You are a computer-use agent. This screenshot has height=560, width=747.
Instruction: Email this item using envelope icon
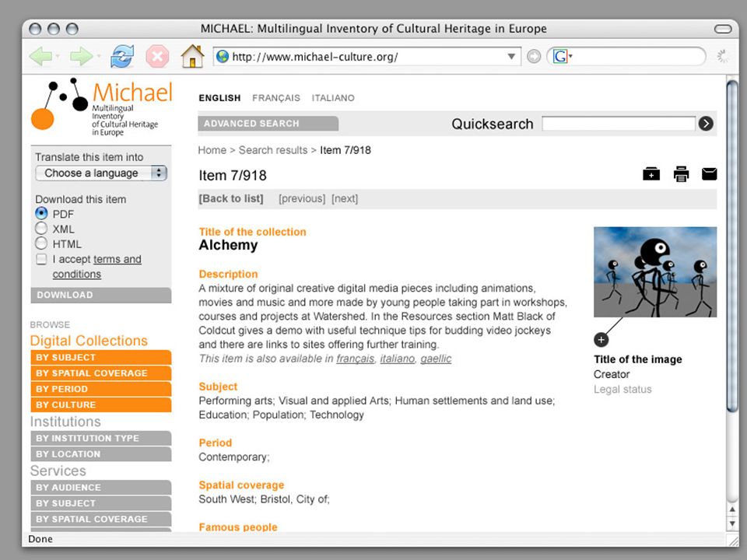coord(709,173)
